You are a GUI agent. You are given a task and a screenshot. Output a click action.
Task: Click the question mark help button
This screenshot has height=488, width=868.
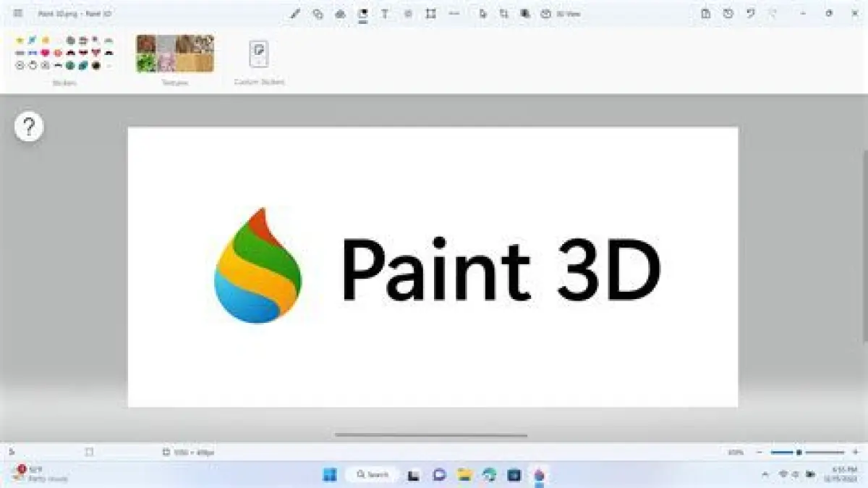coord(29,127)
